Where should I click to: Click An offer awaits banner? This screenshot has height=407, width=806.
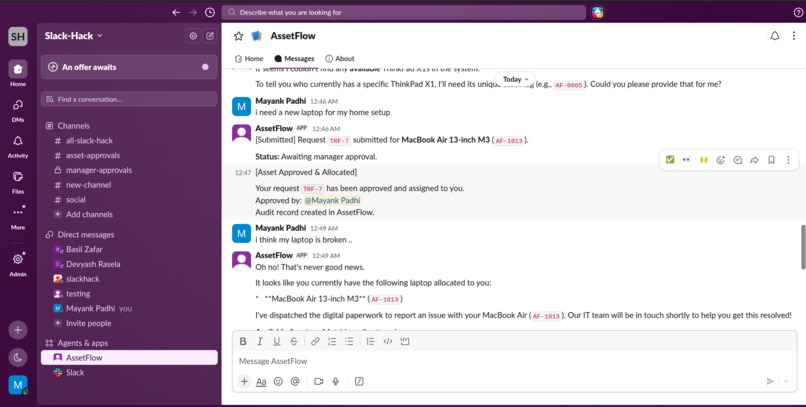129,67
